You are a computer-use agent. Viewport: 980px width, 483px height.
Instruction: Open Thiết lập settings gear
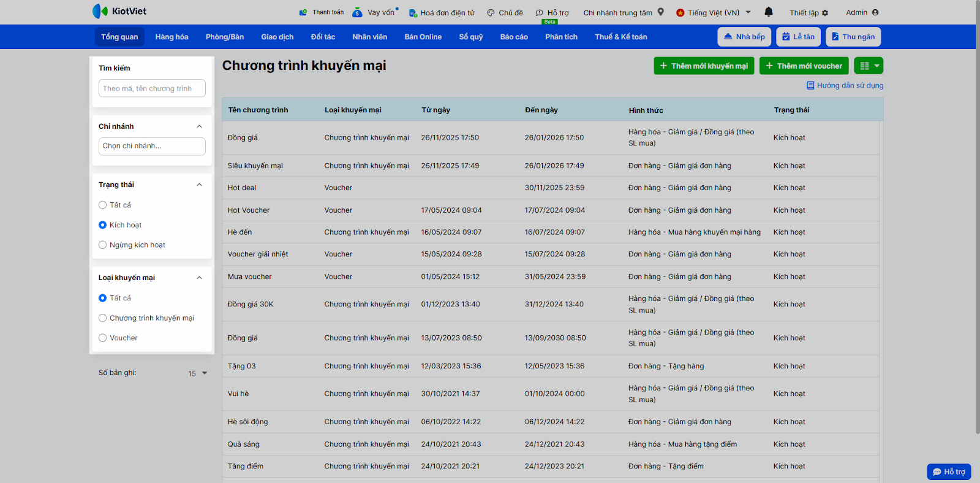[x=825, y=13]
